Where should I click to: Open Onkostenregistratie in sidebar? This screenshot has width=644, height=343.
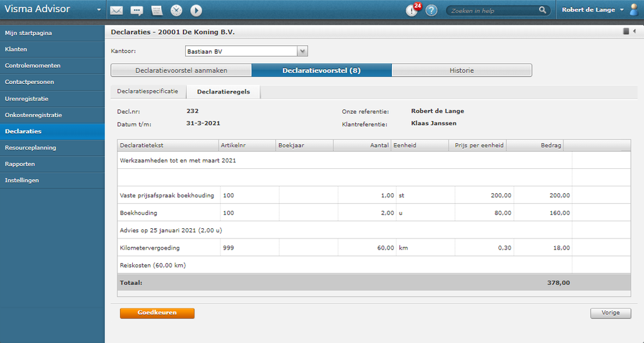[52, 115]
